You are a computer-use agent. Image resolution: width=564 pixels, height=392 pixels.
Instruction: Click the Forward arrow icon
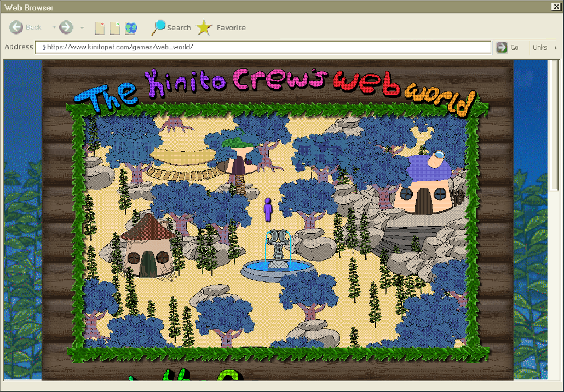coord(66,27)
